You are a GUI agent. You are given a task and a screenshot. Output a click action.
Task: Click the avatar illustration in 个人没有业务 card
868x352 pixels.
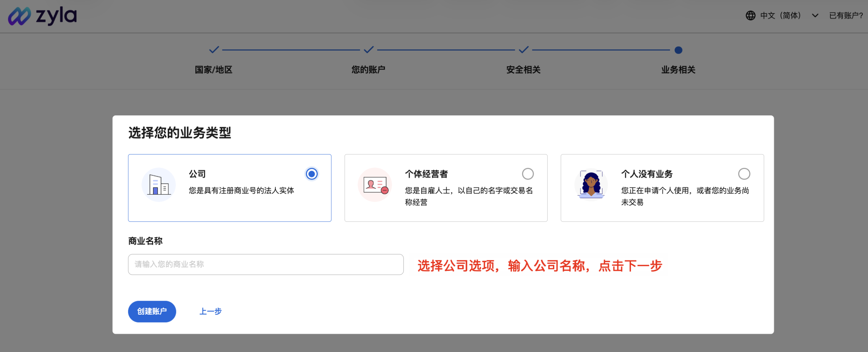pos(591,184)
